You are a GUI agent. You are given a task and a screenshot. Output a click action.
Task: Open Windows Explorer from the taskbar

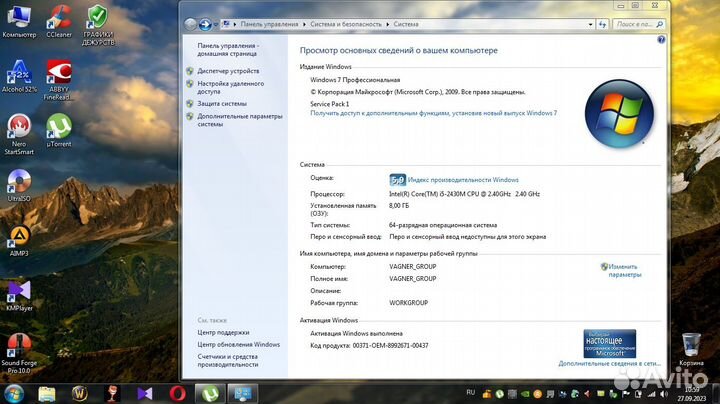tap(46, 394)
